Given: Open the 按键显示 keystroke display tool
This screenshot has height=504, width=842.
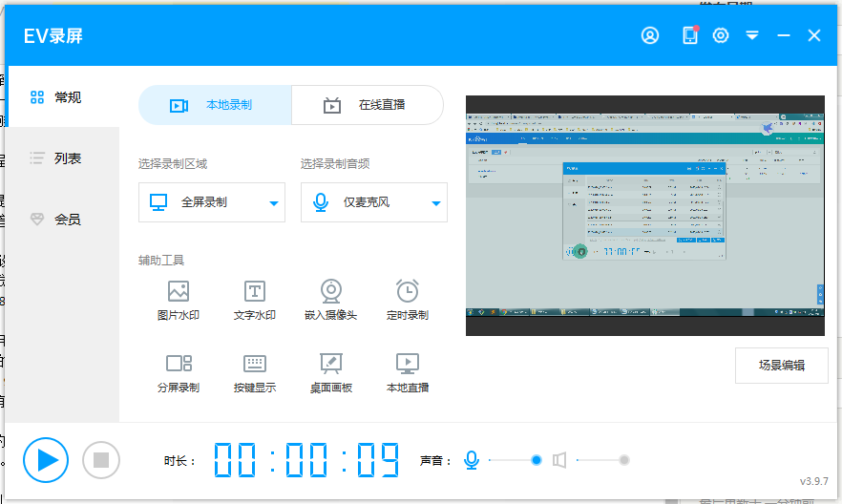Looking at the screenshot, I should point(255,373).
